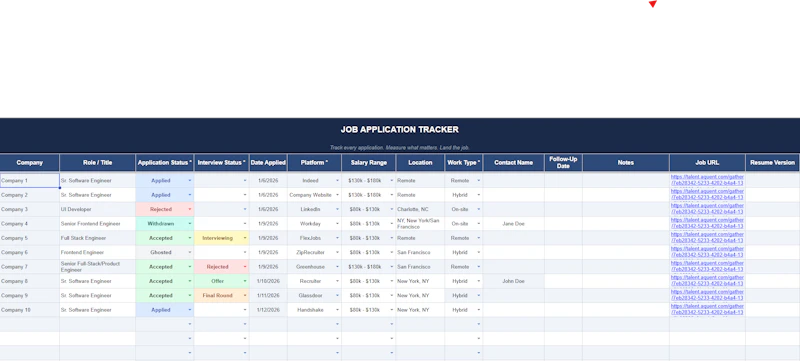Select the Location column header

420,163
